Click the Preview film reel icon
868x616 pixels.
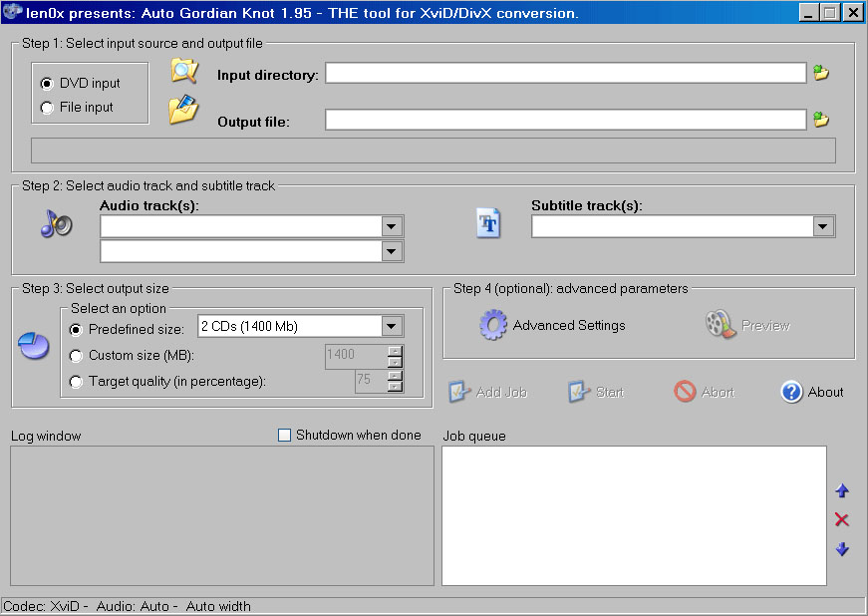pos(720,324)
